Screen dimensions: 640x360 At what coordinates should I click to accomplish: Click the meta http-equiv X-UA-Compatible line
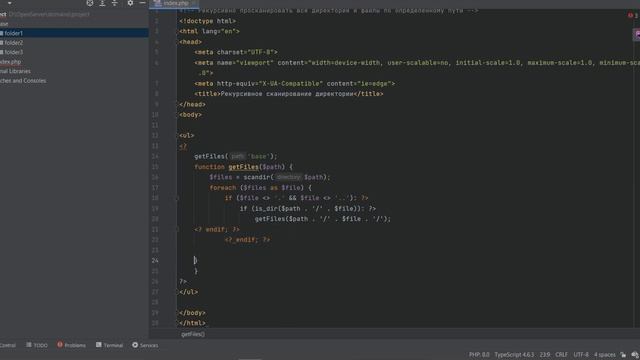coord(295,84)
